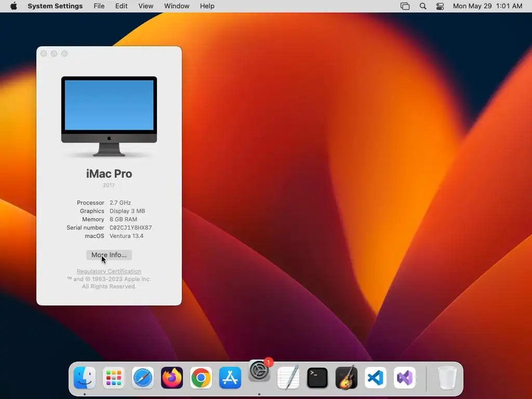Open the File menu
This screenshot has height=399, width=532.
click(99, 6)
